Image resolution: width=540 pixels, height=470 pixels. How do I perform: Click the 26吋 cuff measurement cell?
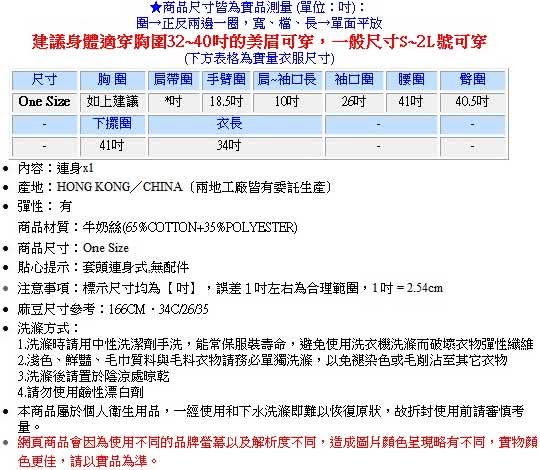coord(354,102)
